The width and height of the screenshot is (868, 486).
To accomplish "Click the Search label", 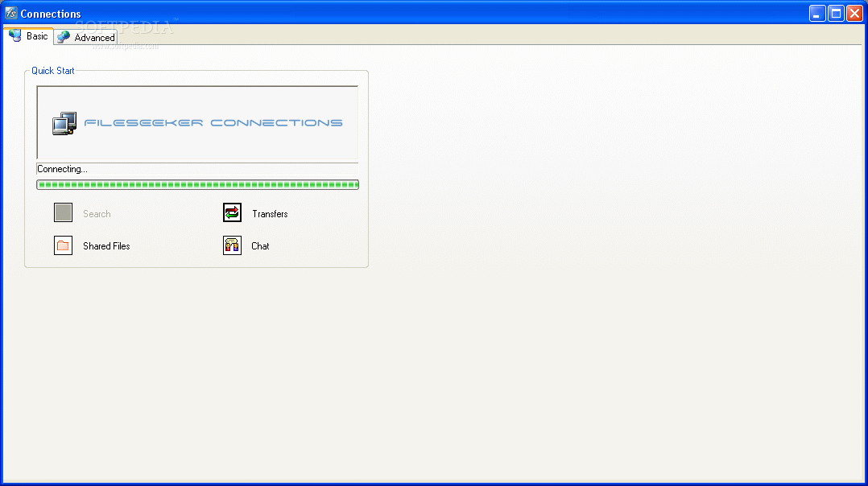I will 97,214.
